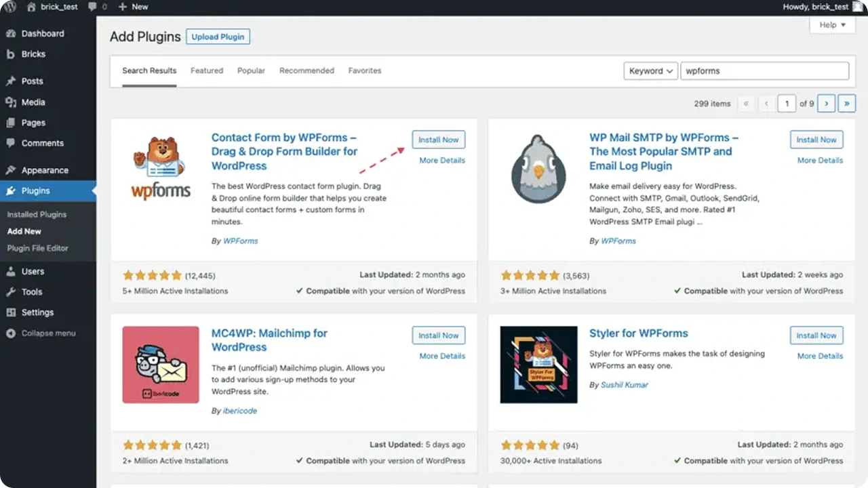Open Contact Form by WPForms title link
Viewport: 868px width, 488px height.
point(284,152)
